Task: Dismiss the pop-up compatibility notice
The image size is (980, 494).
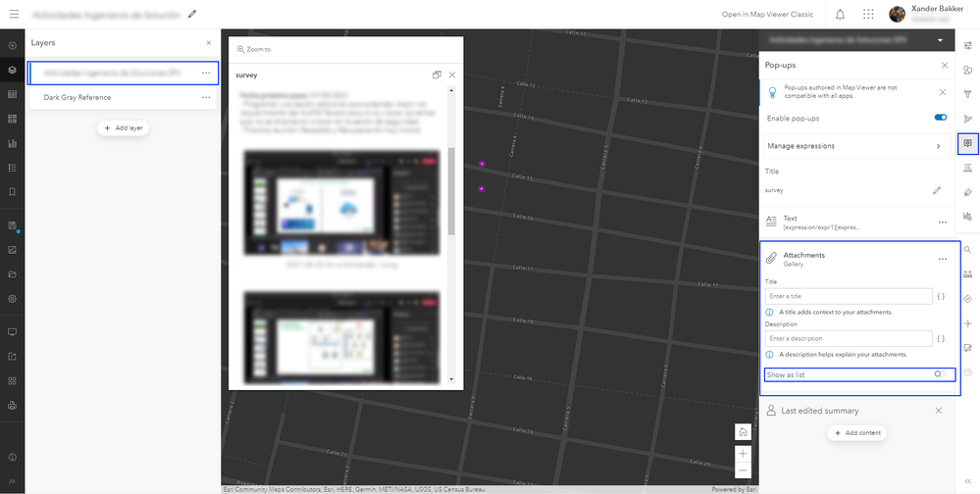Action: click(x=943, y=92)
